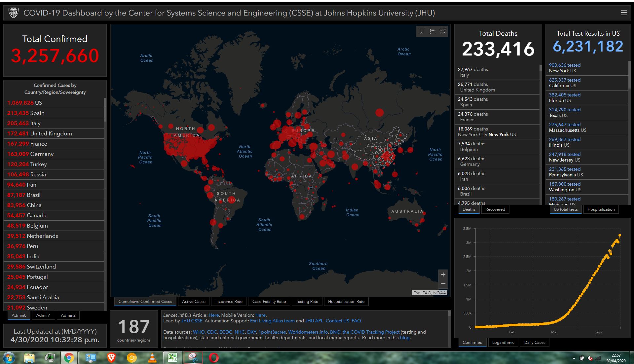The image size is (634, 364).
Task: Open the yellow Chrome Canary taskbar icon
Action: coord(131,358)
